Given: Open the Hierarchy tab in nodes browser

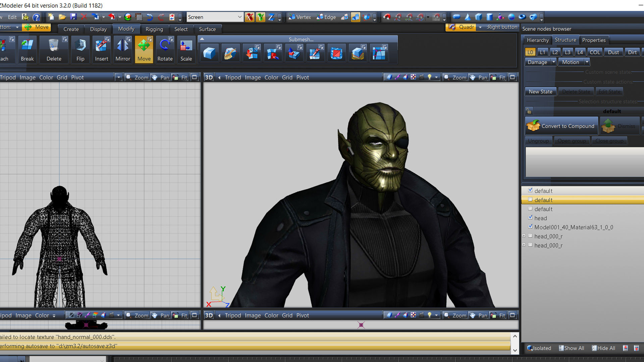Looking at the screenshot, I should point(538,40).
